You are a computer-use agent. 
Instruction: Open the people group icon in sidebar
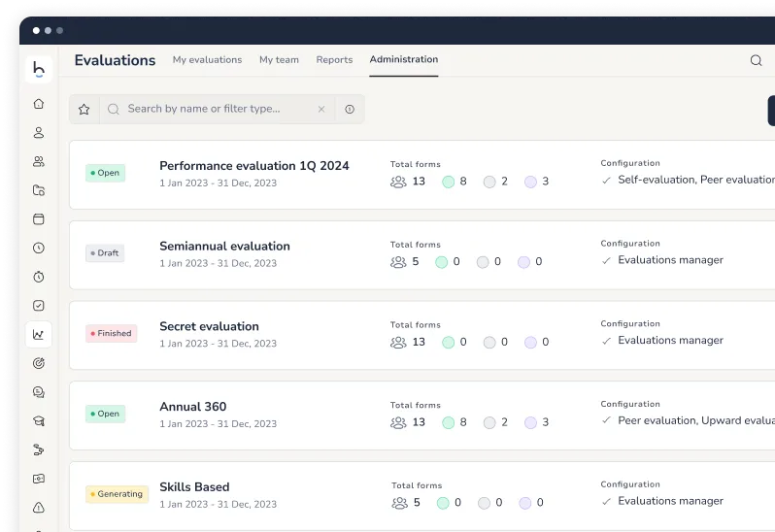[39, 161]
